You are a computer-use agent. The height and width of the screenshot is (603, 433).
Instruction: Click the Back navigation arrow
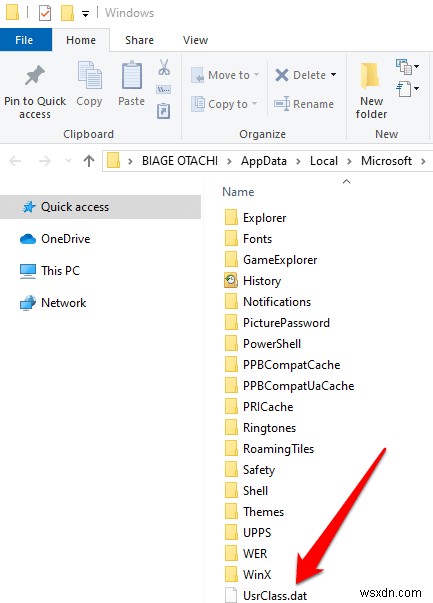point(15,161)
